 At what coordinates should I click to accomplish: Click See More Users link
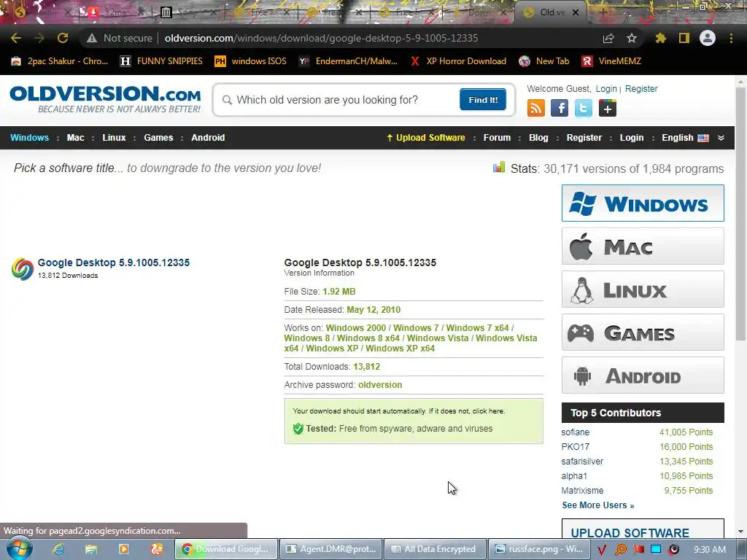598,505
